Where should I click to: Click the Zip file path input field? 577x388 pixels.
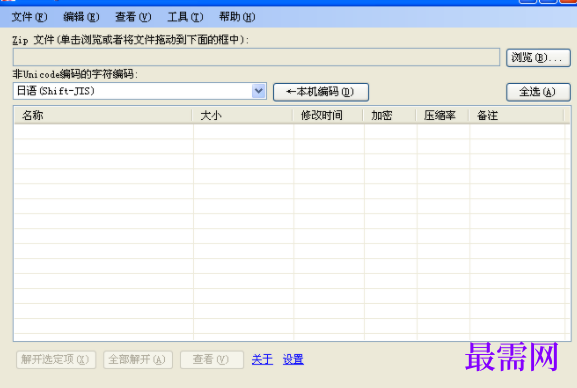point(256,57)
